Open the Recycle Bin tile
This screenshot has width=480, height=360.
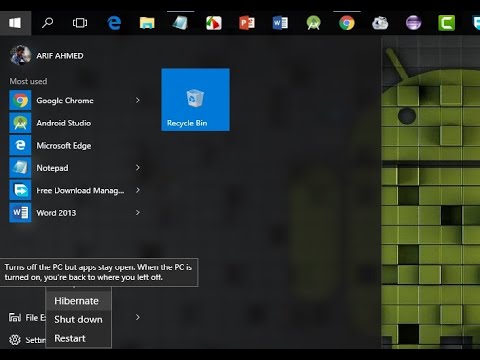tap(196, 100)
